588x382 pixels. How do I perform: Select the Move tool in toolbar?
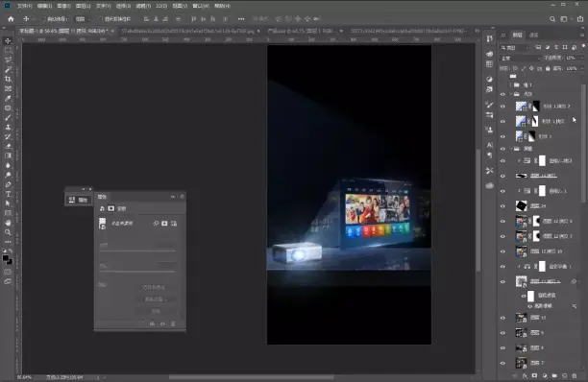[x=8, y=40]
